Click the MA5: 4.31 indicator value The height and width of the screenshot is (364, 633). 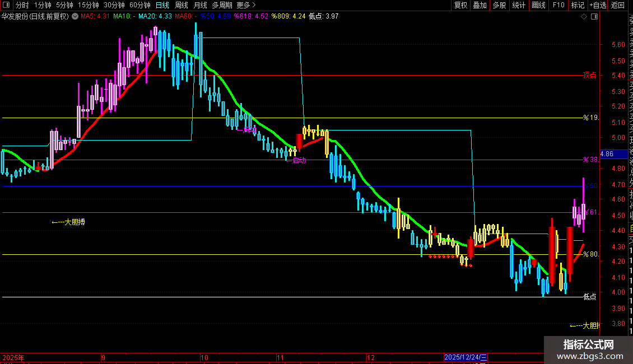click(x=95, y=16)
